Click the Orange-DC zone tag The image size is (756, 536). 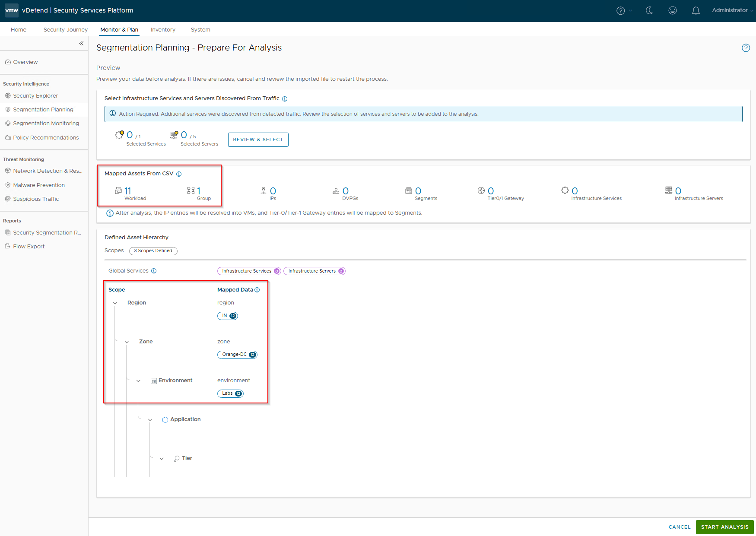(237, 355)
